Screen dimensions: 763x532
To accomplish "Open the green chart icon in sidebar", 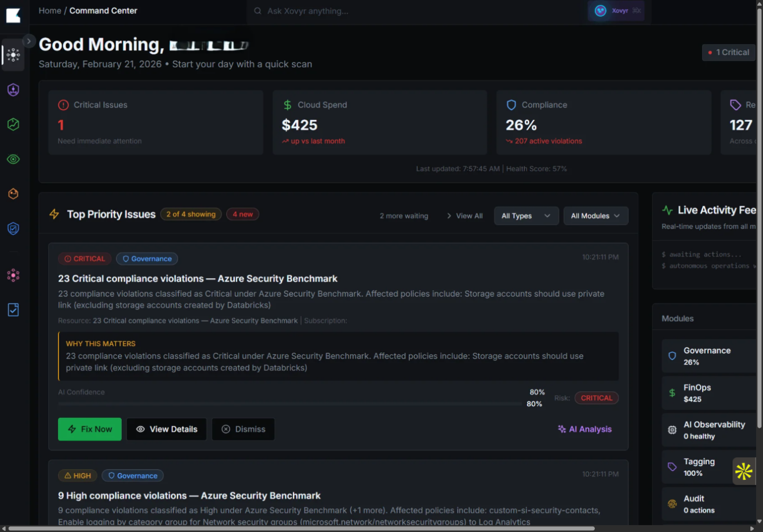I will [x=13, y=124].
